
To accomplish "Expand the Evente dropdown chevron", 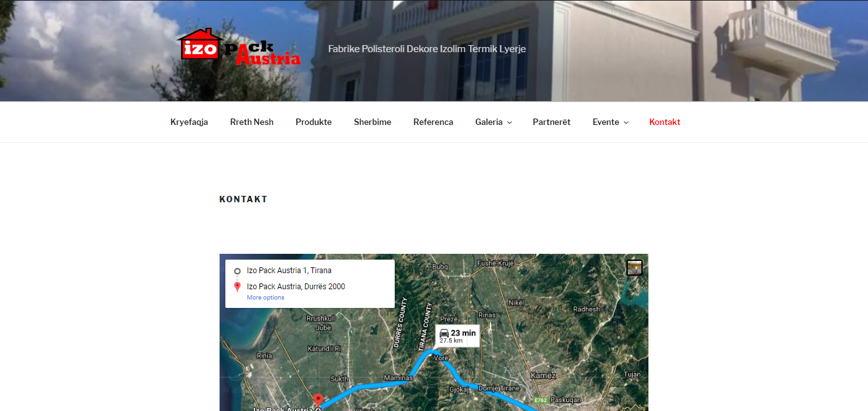I will coord(626,122).
